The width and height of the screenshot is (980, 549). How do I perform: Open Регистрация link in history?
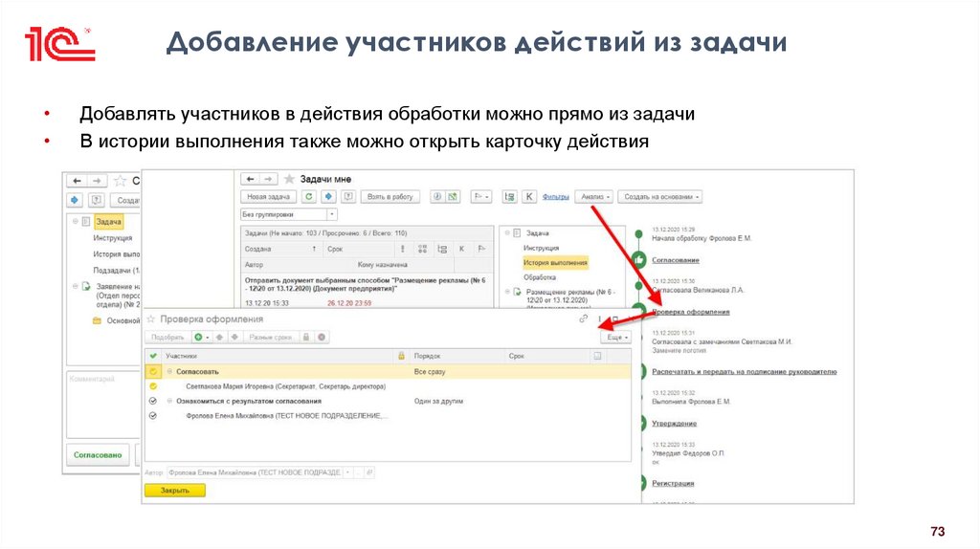click(673, 483)
